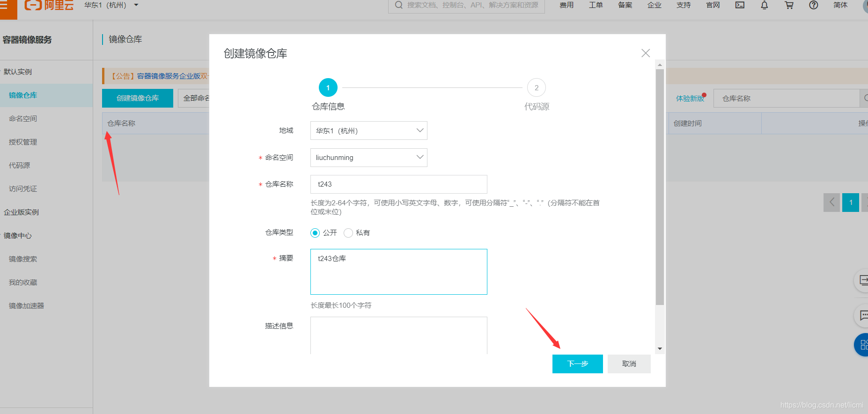Click the 代码源 step label in dialog
The image size is (868, 414).
click(x=537, y=107)
